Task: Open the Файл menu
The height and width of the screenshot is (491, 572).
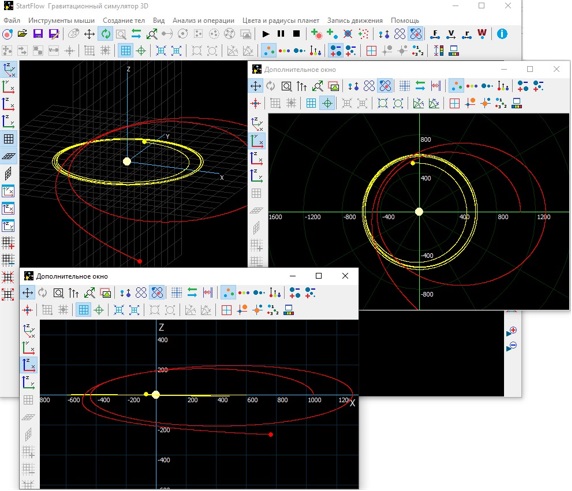Action: (x=12, y=20)
